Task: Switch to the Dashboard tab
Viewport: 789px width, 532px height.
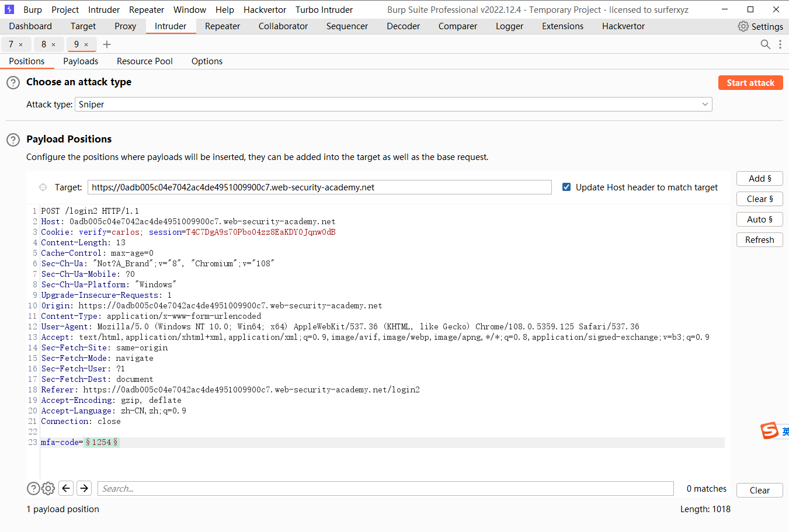Action: point(30,26)
